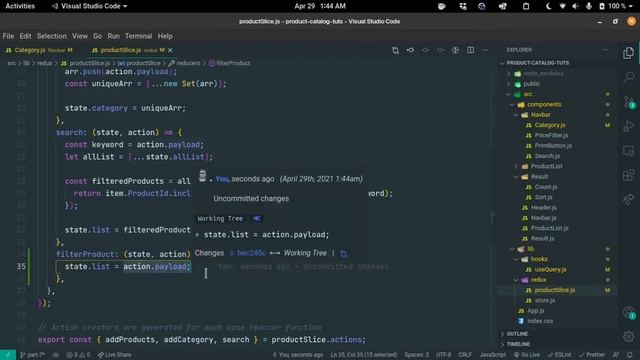The image size is (640, 360).
Task: Open the Run menu
Action: (x=113, y=36)
